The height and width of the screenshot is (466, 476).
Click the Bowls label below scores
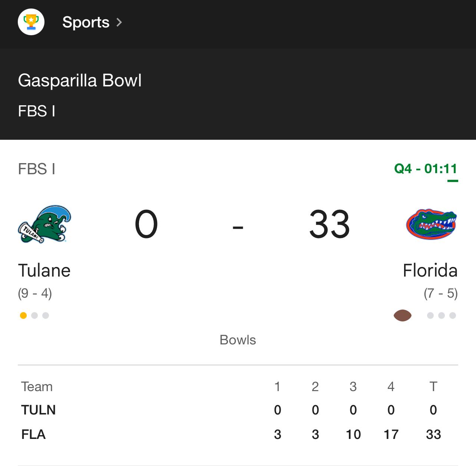click(238, 340)
